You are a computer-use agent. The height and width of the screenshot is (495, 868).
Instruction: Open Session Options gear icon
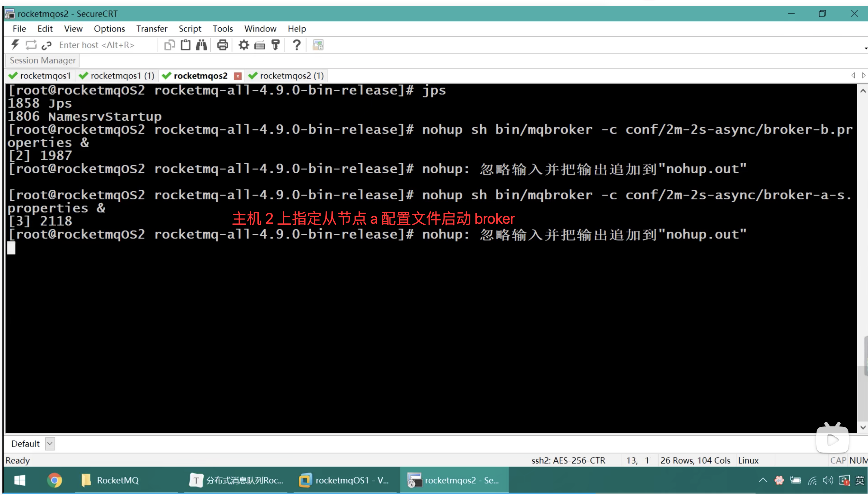[x=243, y=45]
